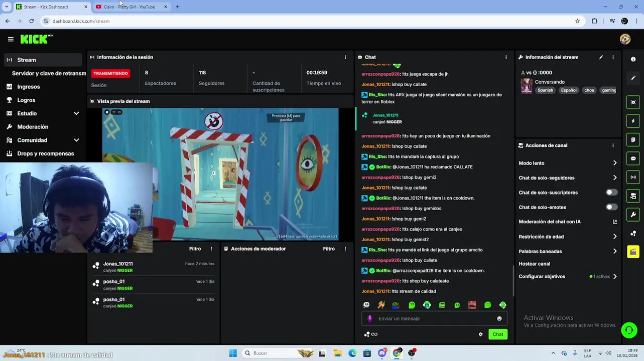Click the Spanish tag
Viewport: 644px width, 361px height.
pos(545,90)
